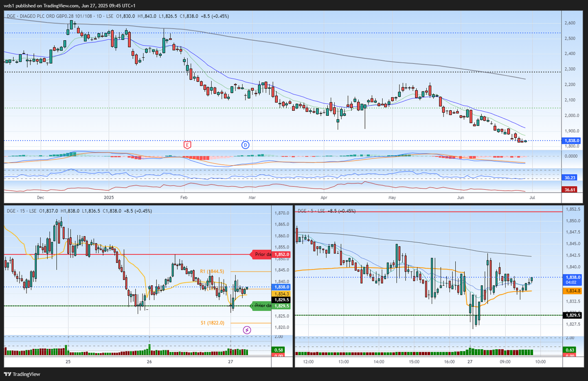Click the orange 1,834.3 price label
588x381 pixels.
282,293
